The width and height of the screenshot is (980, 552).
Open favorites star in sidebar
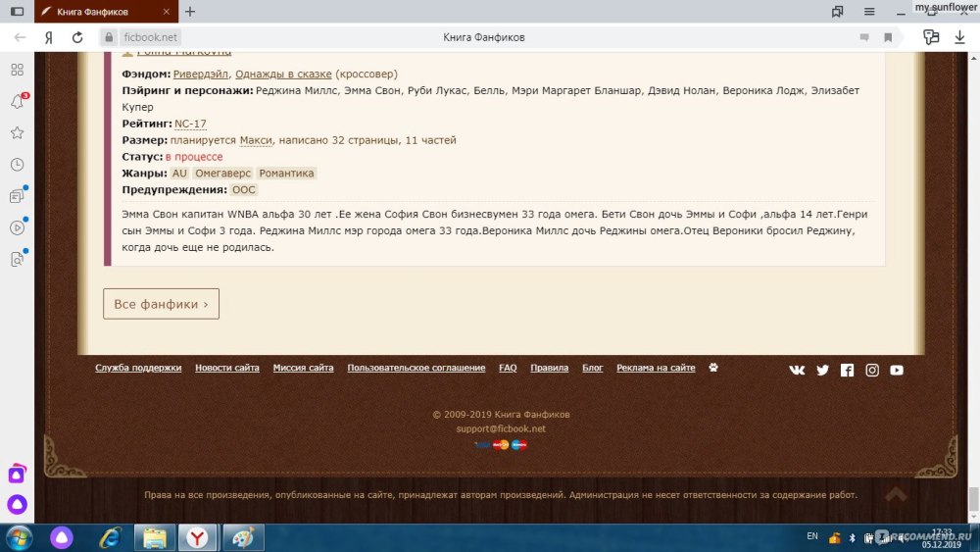click(x=18, y=132)
